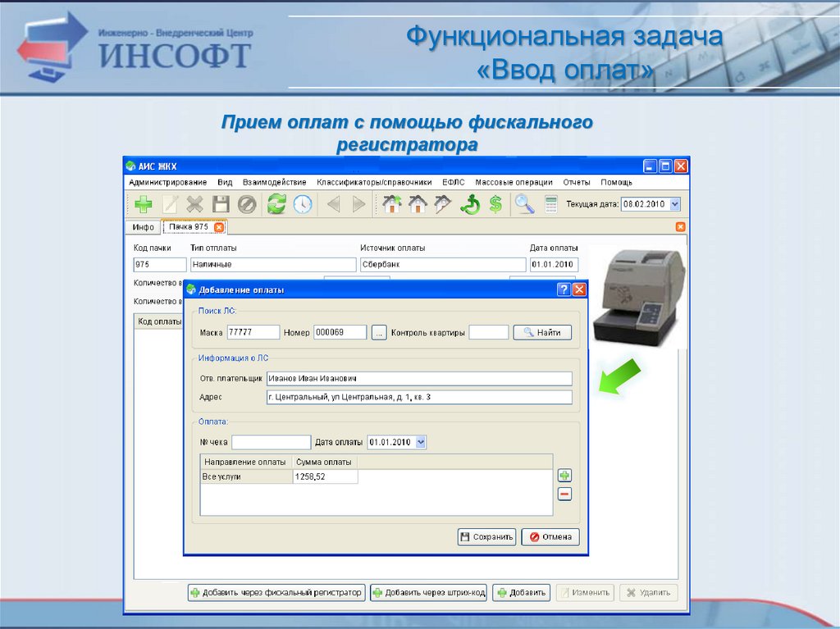Click the green refresh arrows icon
The image size is (840, 629).
point(276,204)
